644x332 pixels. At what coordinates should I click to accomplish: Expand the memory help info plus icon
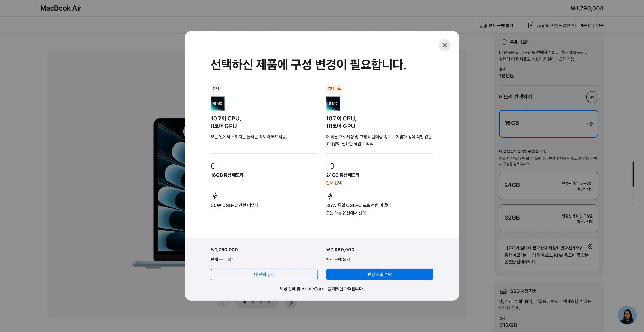(x=590, y=247)
